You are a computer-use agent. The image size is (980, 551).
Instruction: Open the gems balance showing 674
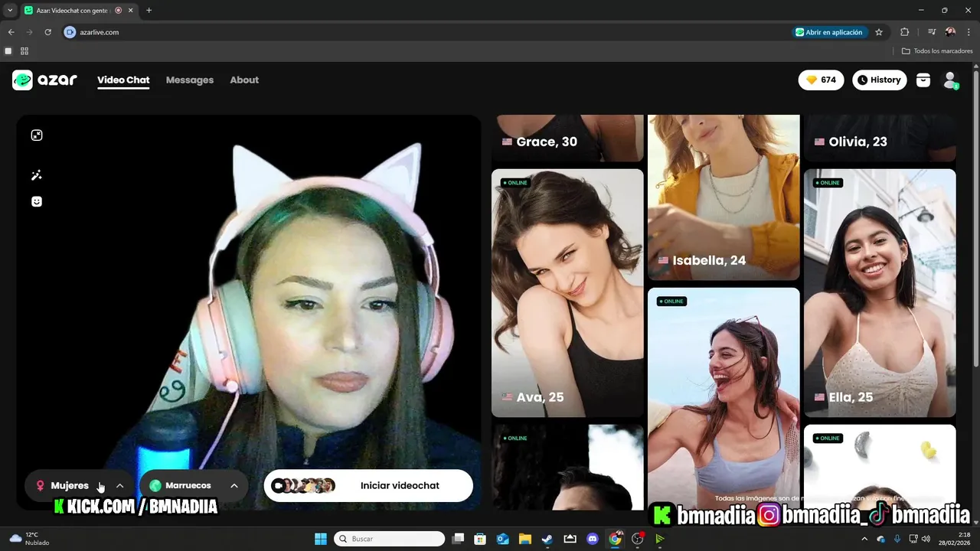pos(821,80)
